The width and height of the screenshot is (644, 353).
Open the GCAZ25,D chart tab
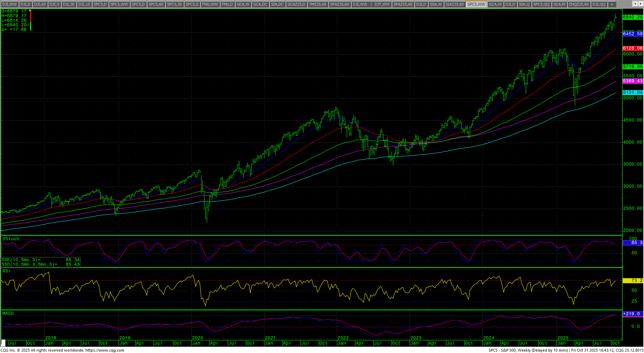pyautogui.click(x=296, y=4)
